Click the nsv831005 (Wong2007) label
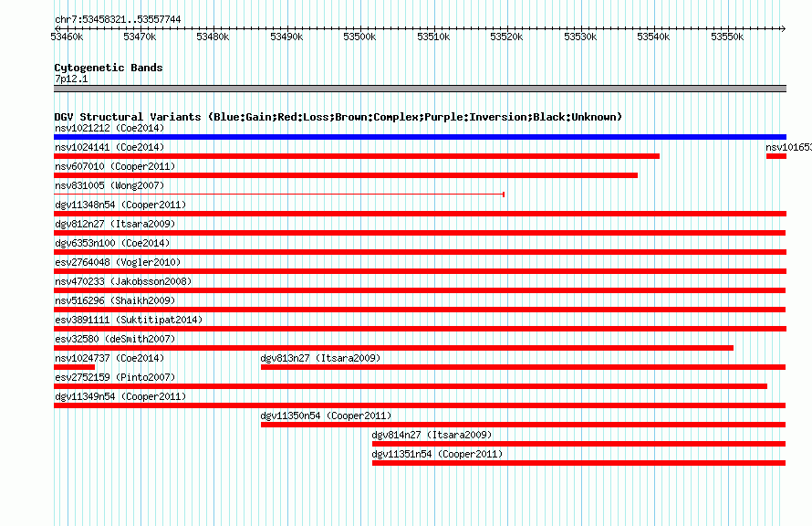Viewport: 812px width, 526px height. point(109,185)
